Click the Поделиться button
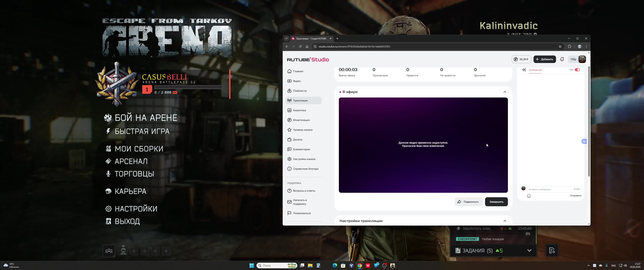This screenshot has width=644, height=270. pyautogui.click(x=468, y=202)
